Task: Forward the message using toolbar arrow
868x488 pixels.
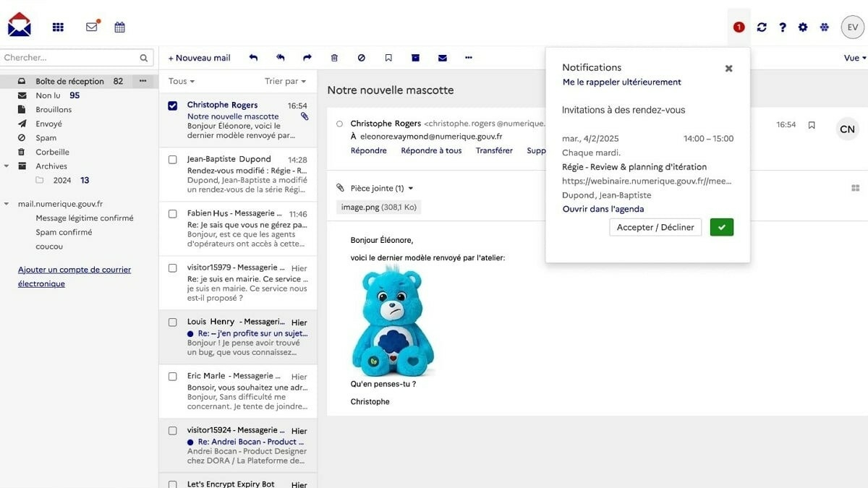Action: pos(307,58)
